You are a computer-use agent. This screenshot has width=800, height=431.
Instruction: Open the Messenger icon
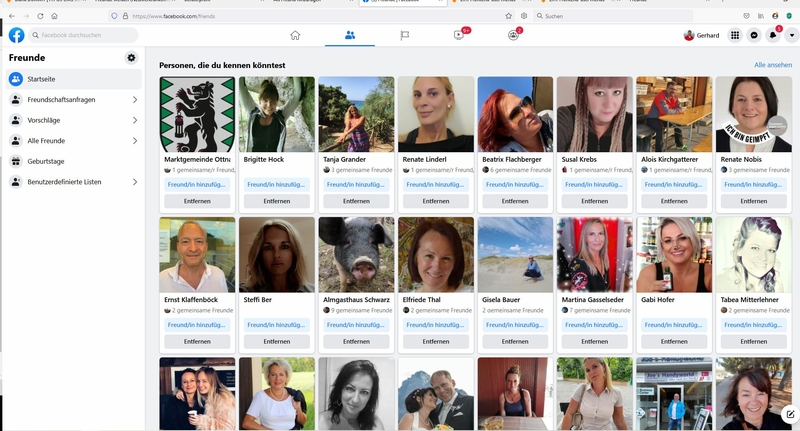(754, 35)
